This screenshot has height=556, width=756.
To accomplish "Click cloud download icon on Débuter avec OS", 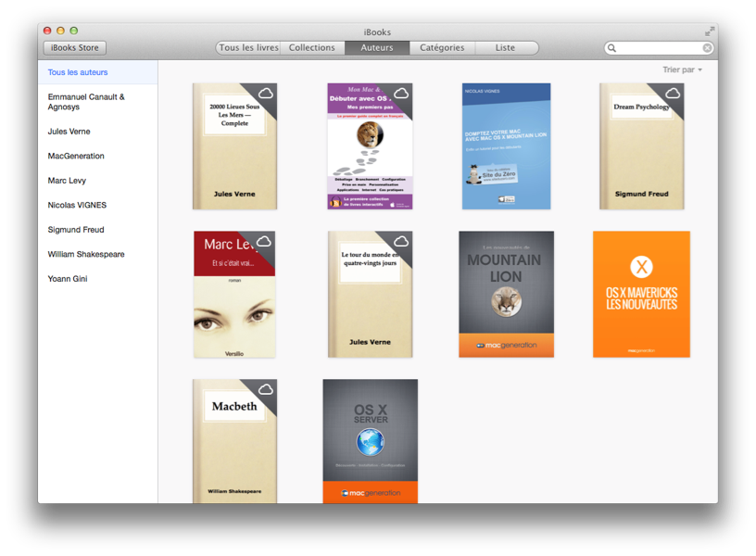I will click(x=401, y=93).
